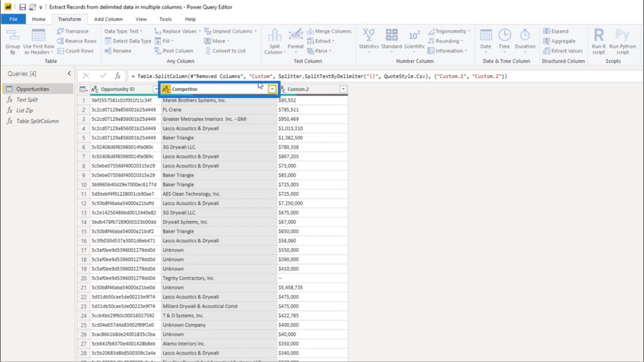The height and width of the screenshot is (362, 644).
Task: Open the quick access toolbar dropdown
Action: pyautogui.click(x=41, y=7)
